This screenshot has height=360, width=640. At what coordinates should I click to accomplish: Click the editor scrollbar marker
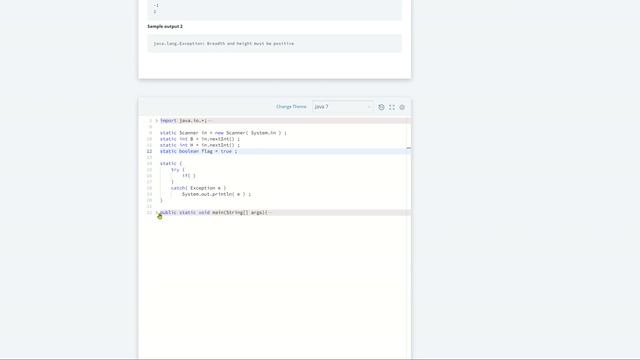click(409, 148)
